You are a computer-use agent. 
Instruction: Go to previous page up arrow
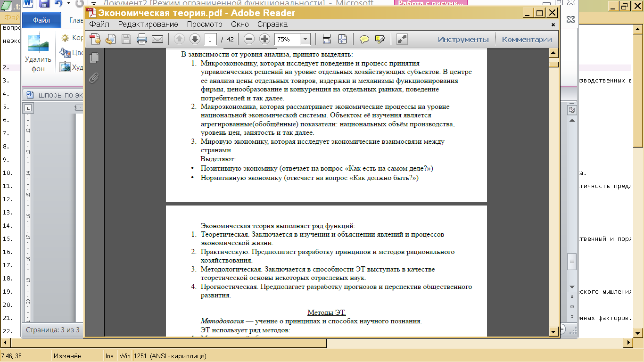[179, 39]
